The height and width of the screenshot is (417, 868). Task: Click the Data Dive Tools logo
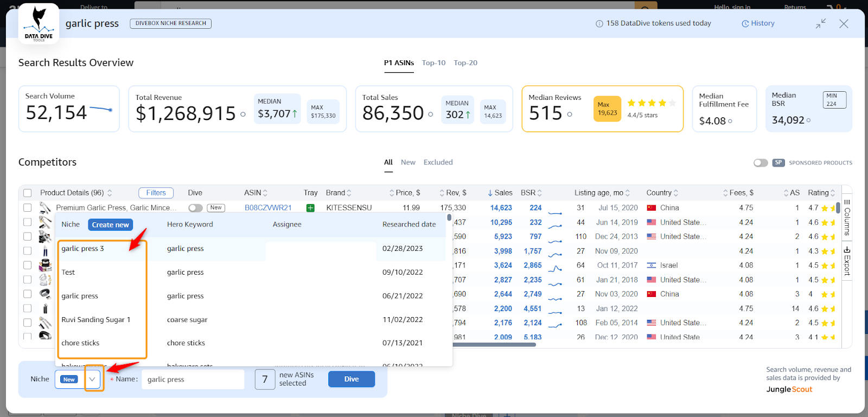[39, 24]
